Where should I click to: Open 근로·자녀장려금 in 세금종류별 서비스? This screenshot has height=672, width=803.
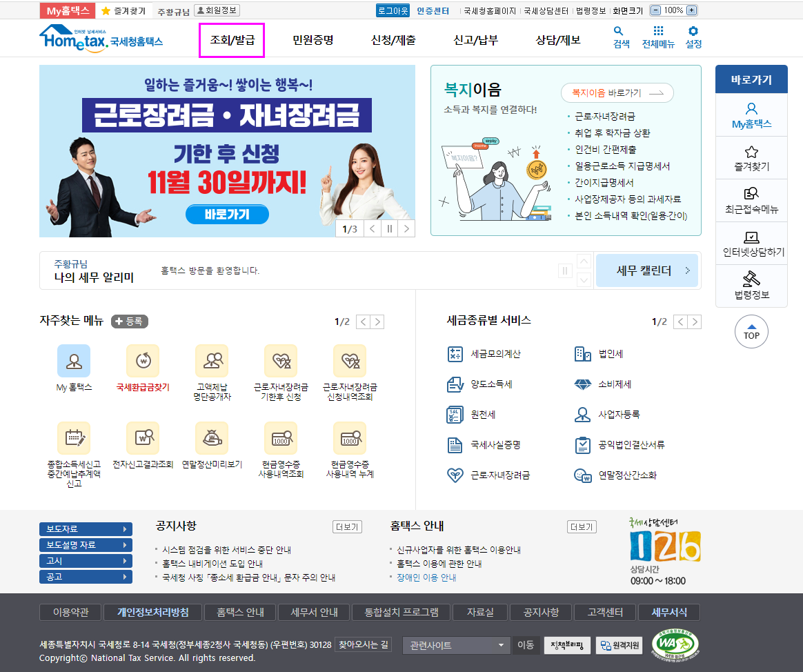coord(488,475)
